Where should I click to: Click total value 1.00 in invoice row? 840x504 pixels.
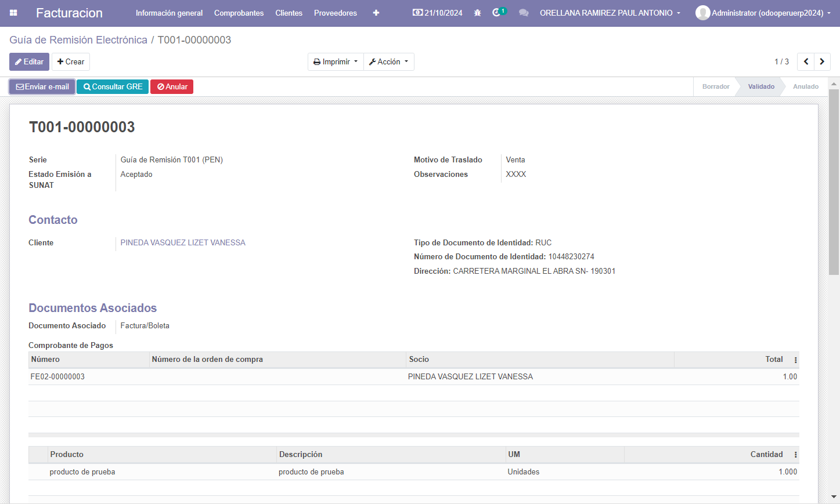tap(789, 376)
